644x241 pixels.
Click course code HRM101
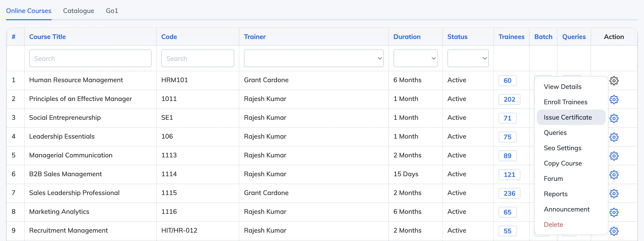pos(174,80)
